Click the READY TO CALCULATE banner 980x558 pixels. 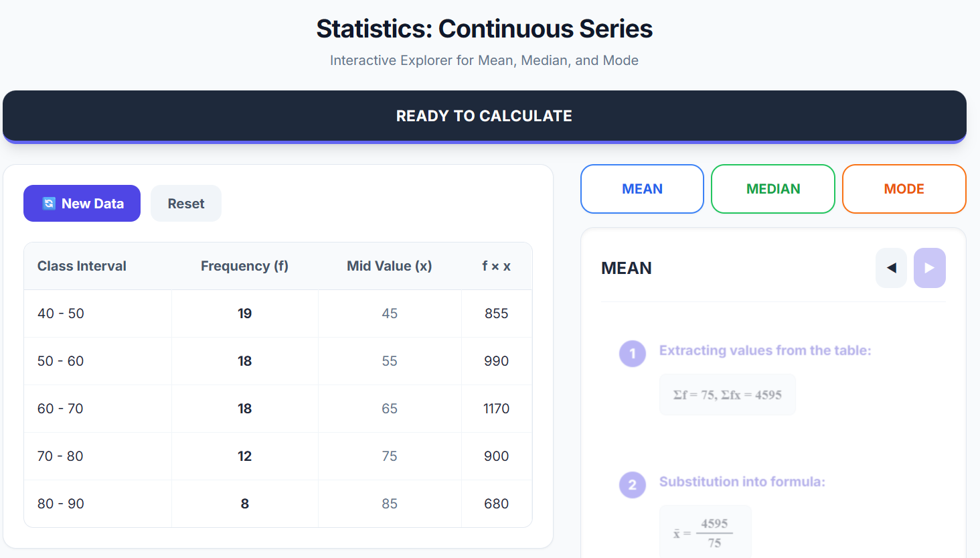484,116
